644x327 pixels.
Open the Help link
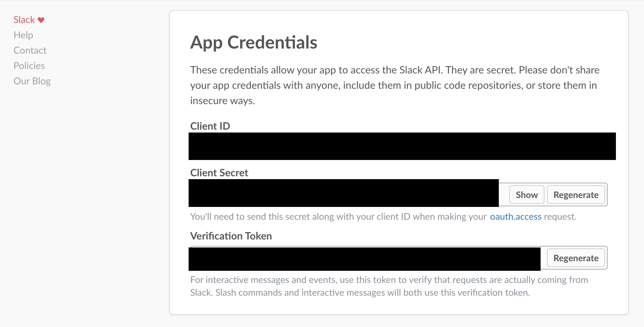tap(23, 35)
